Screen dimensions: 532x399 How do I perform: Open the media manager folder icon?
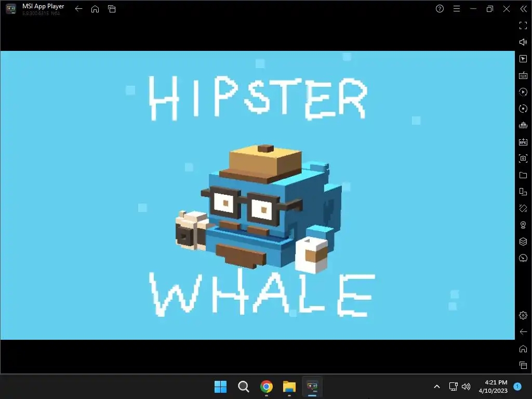coord(523,175)
